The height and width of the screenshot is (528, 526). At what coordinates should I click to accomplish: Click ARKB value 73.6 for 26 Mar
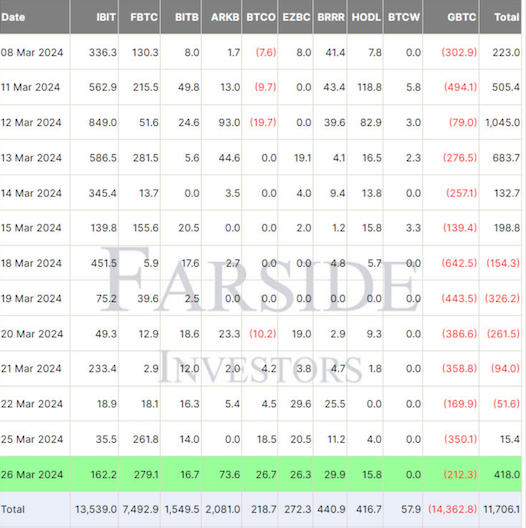point(230,474)
